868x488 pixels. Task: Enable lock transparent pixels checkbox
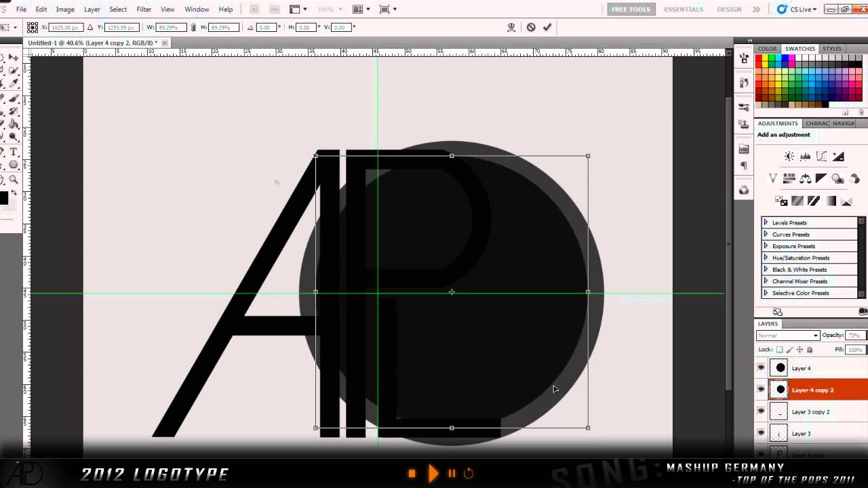click(x=779, y=350)
